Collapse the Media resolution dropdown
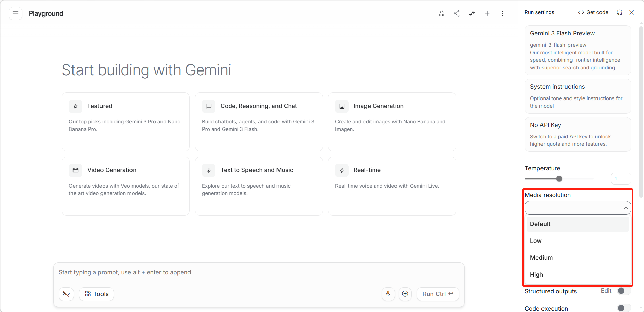The height and width of the screenshot is (312, 644). [578, 208]
